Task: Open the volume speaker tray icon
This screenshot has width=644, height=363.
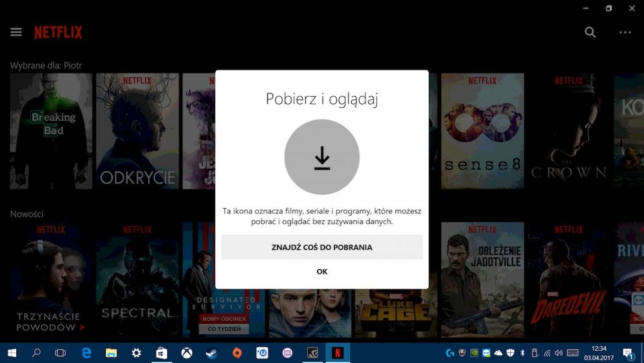Action: pos(558,353)
